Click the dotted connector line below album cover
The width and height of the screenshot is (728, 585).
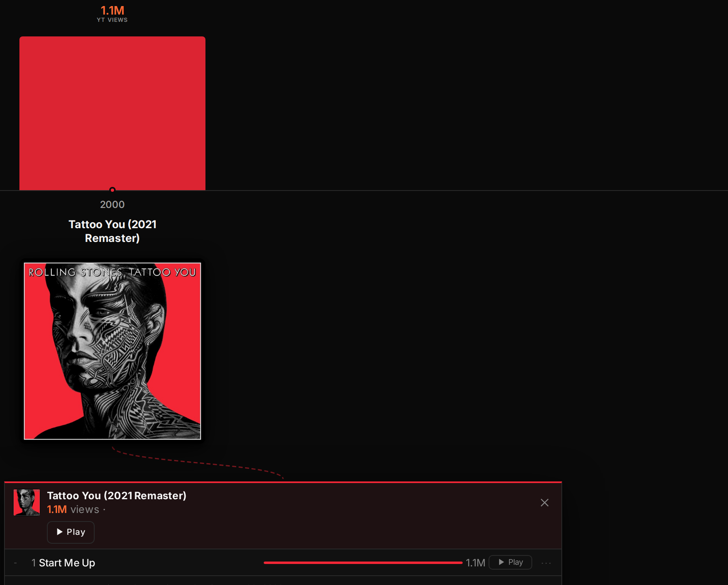click(x=197, y=462)
